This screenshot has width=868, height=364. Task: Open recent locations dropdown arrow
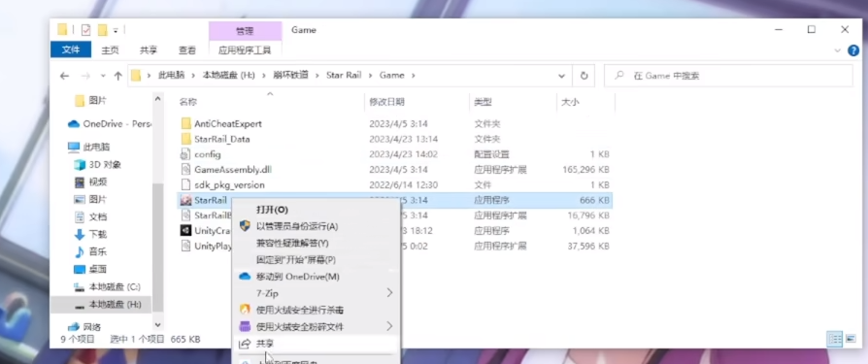[x=103, y=76]
